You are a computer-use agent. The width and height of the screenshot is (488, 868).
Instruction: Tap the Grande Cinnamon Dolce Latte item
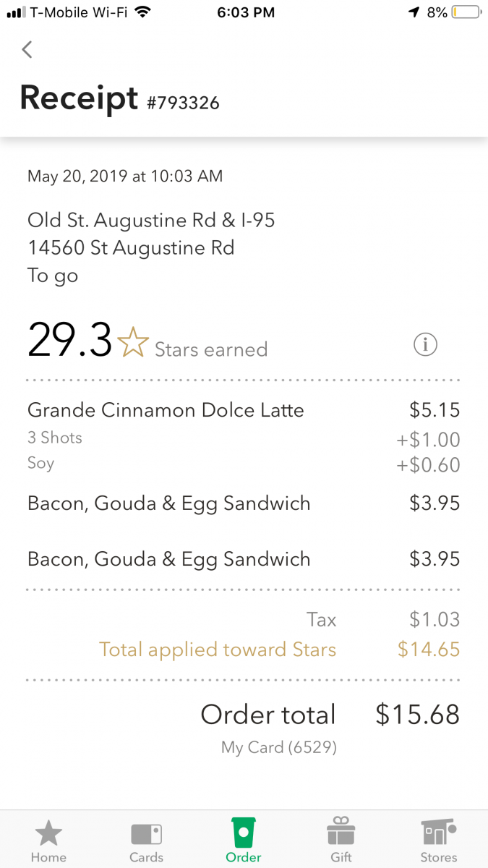point(166,410)
